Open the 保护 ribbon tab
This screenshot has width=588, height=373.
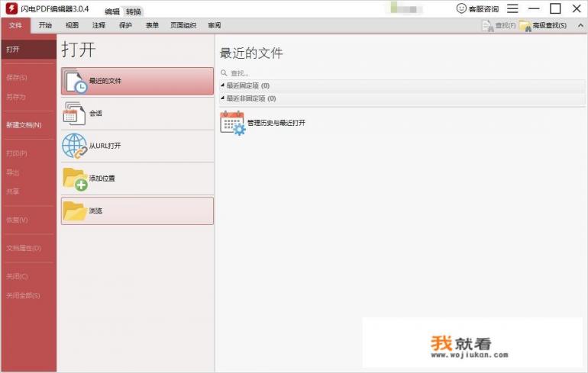pyautogui.click(x=125, y=25)
